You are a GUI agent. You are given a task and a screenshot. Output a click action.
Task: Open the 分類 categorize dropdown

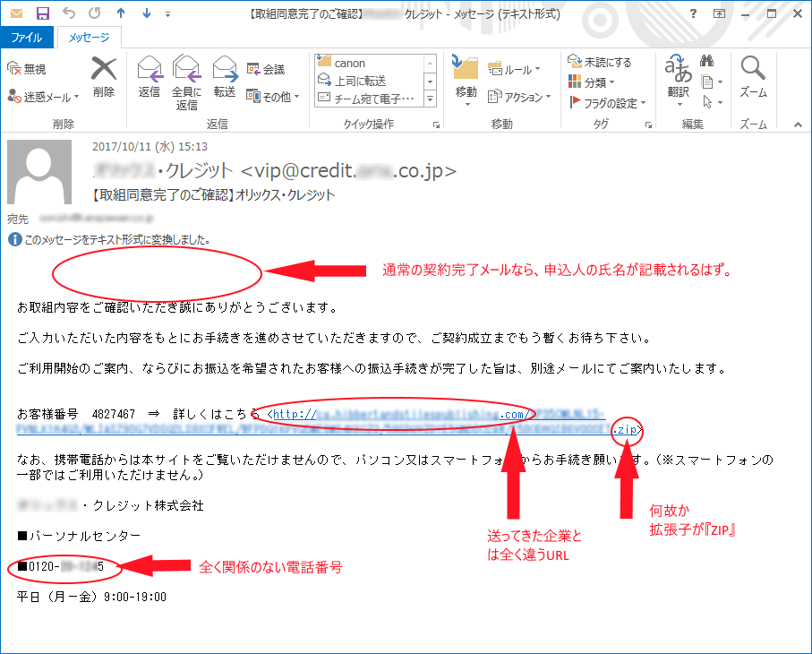click(592, 82)
